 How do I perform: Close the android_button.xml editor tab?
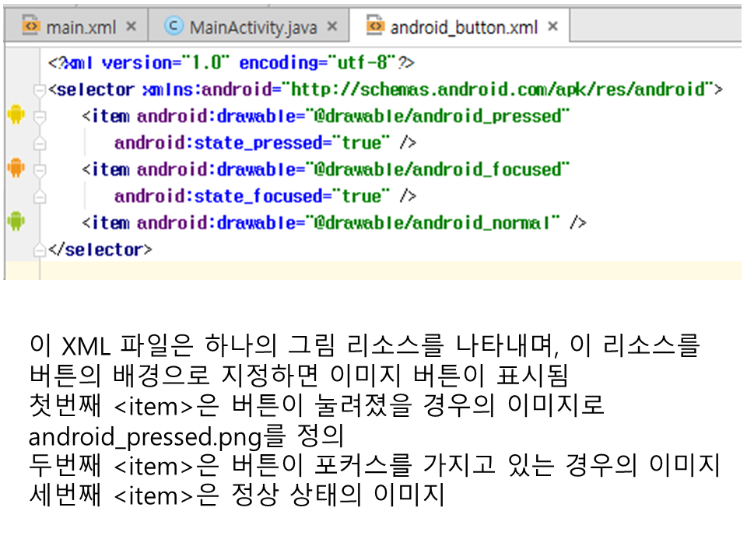coord(553,27)
